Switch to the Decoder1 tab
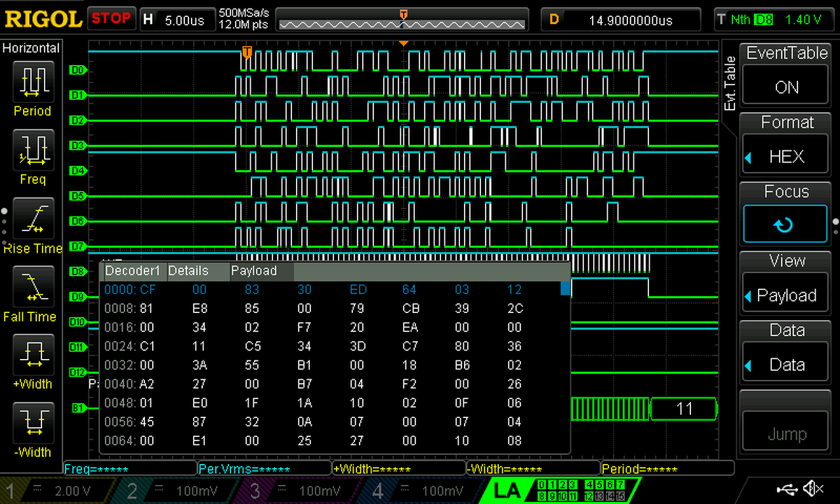 133,271
